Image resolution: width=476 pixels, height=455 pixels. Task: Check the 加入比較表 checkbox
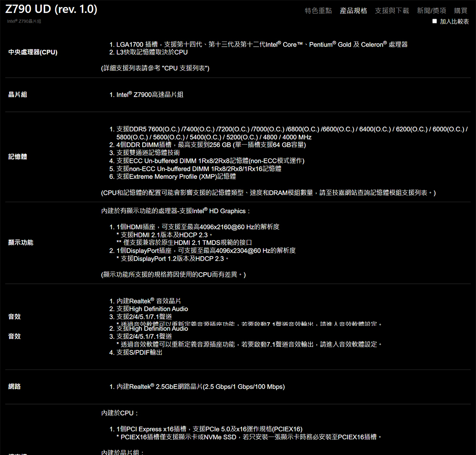pos(435,21)
